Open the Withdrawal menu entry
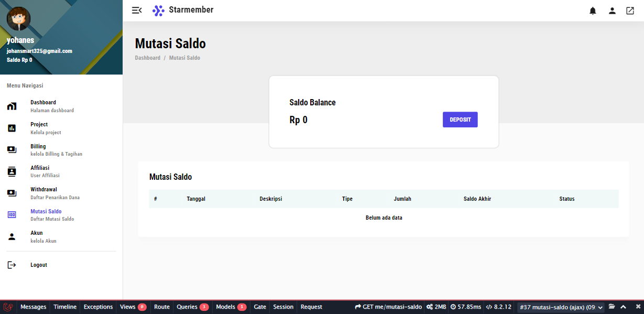The image size is (644, 314). point(43,193)
